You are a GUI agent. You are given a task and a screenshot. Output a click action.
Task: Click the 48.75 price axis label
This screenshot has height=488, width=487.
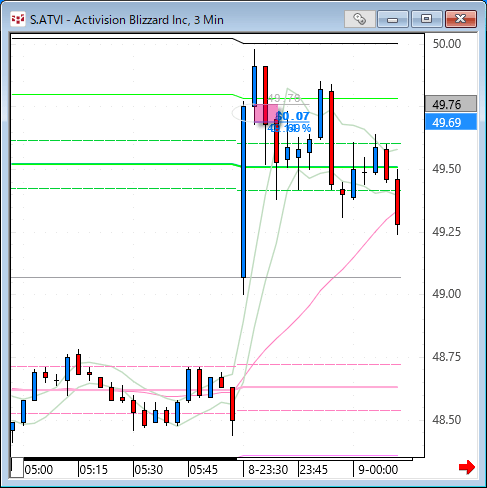pos(447,357)
